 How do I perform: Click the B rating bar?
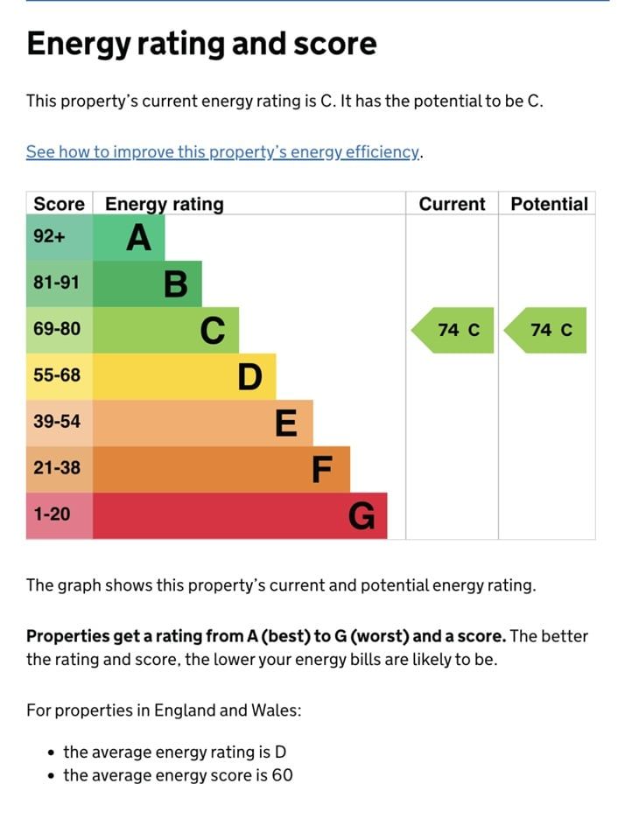[147, 283]
